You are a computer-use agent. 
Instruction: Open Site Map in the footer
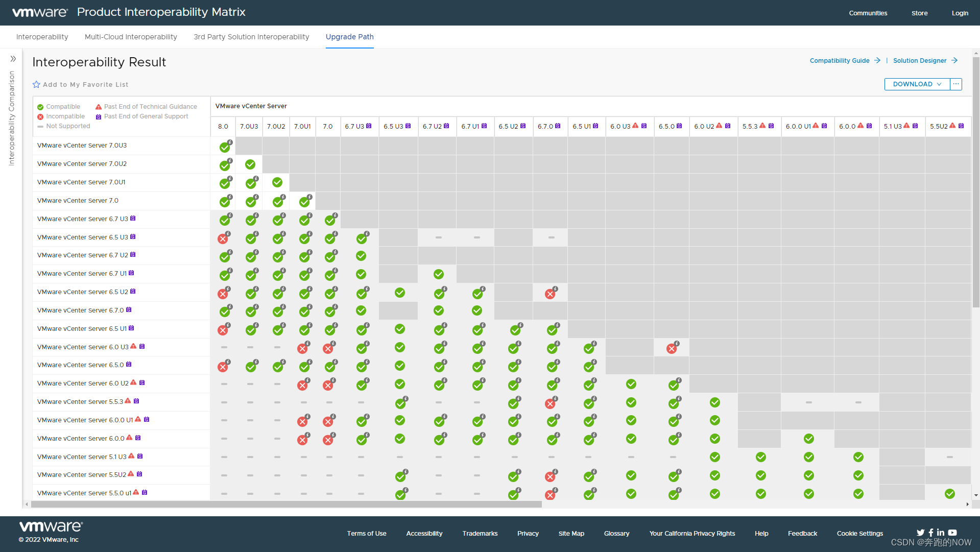click(571, 533)
